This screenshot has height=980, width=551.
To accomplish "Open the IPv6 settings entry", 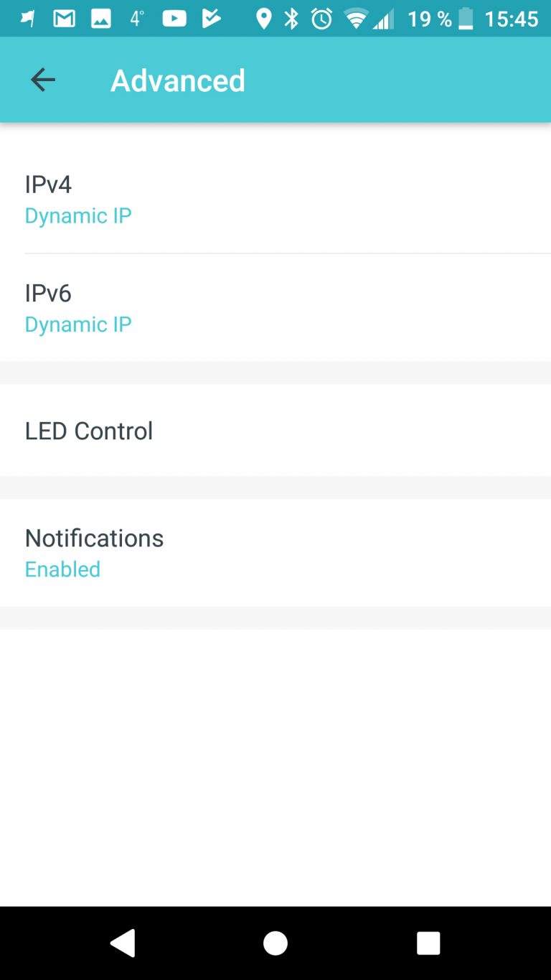I will click(x=275, y=307).
